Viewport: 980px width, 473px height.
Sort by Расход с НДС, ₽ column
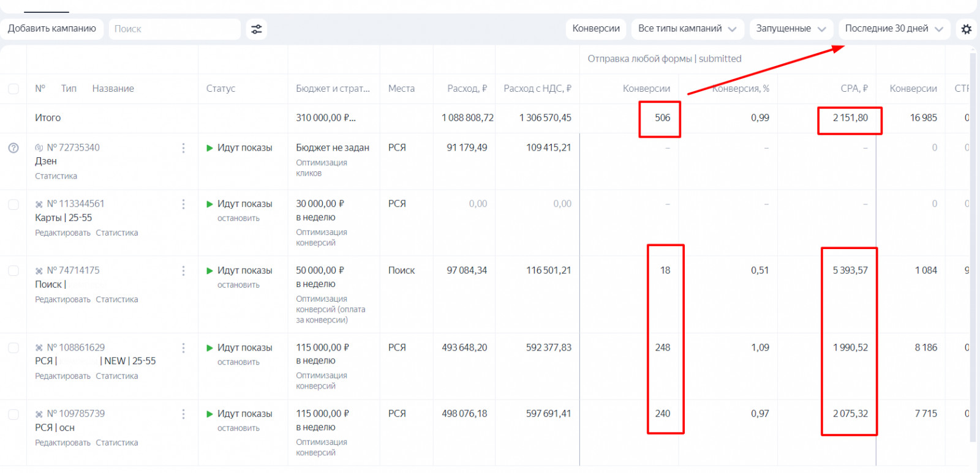point(537,89)
